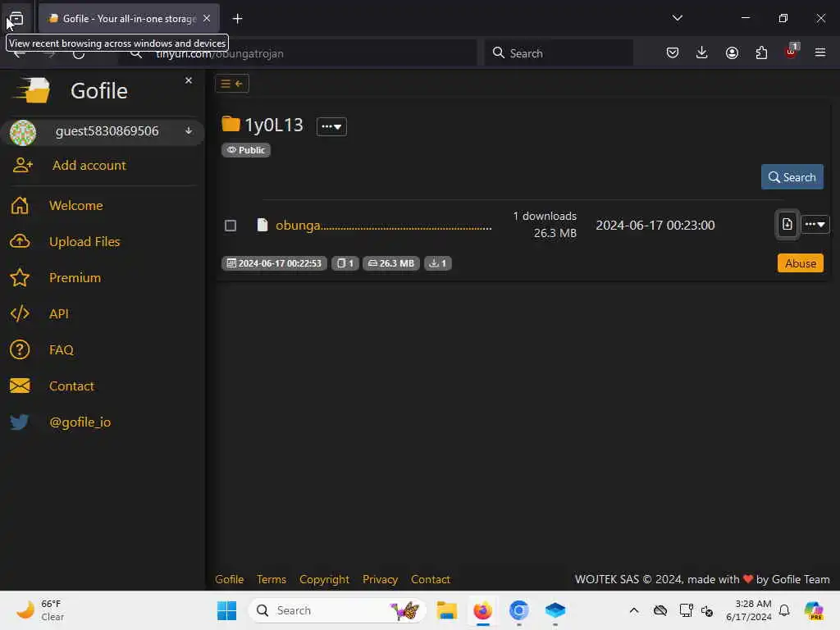Viewport: 840px width, 630px height.
Task: Click the Add account person icon
Action: [x=22, y=165]
